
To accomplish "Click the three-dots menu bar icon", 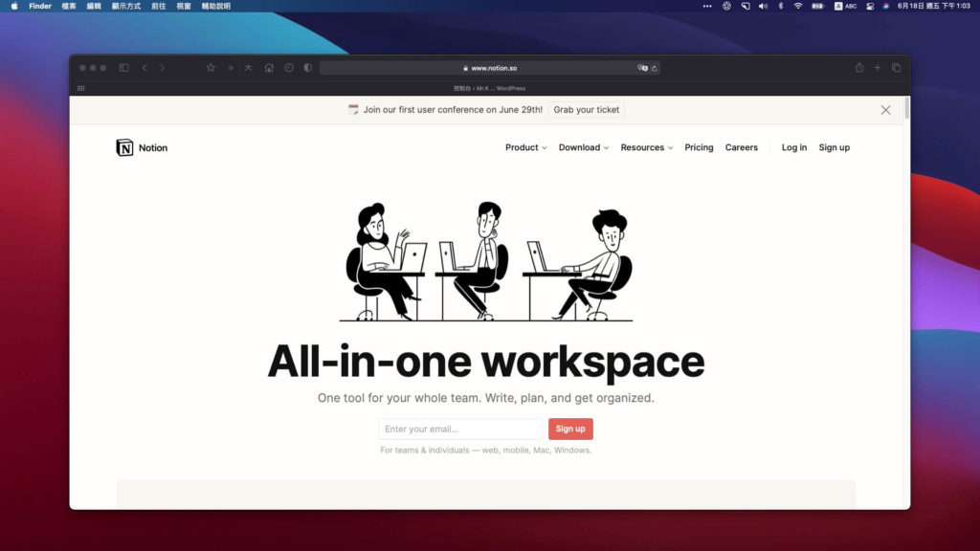I will tap(707, 6).
